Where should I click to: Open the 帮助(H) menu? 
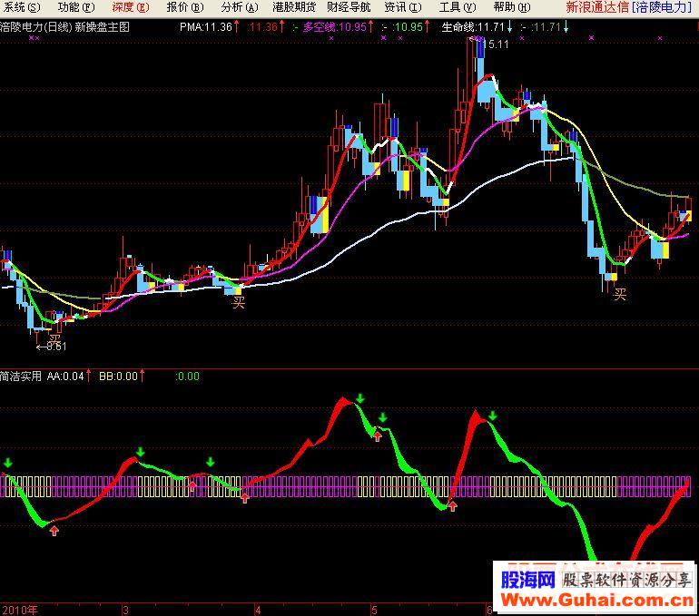[x=512, y=7]
